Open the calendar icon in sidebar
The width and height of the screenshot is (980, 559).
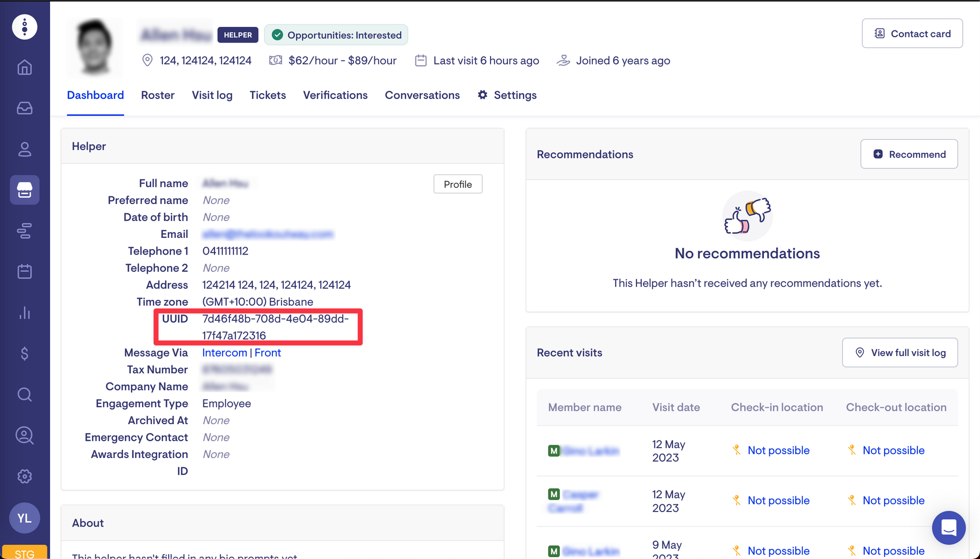24,271
